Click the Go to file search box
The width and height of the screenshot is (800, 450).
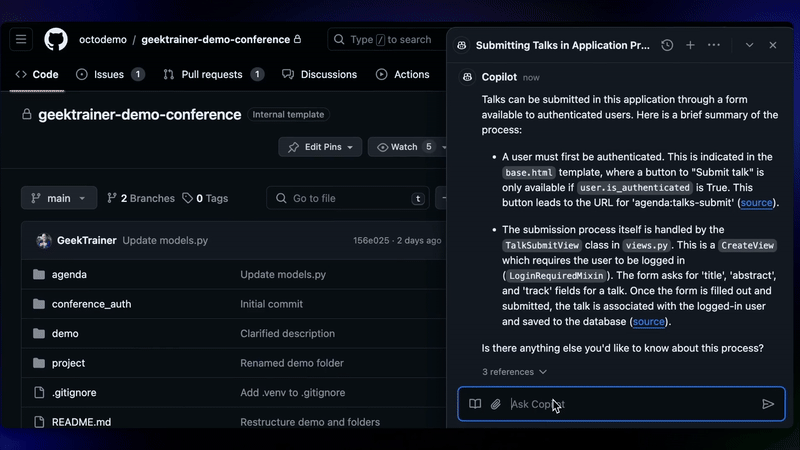click(345, 198)
